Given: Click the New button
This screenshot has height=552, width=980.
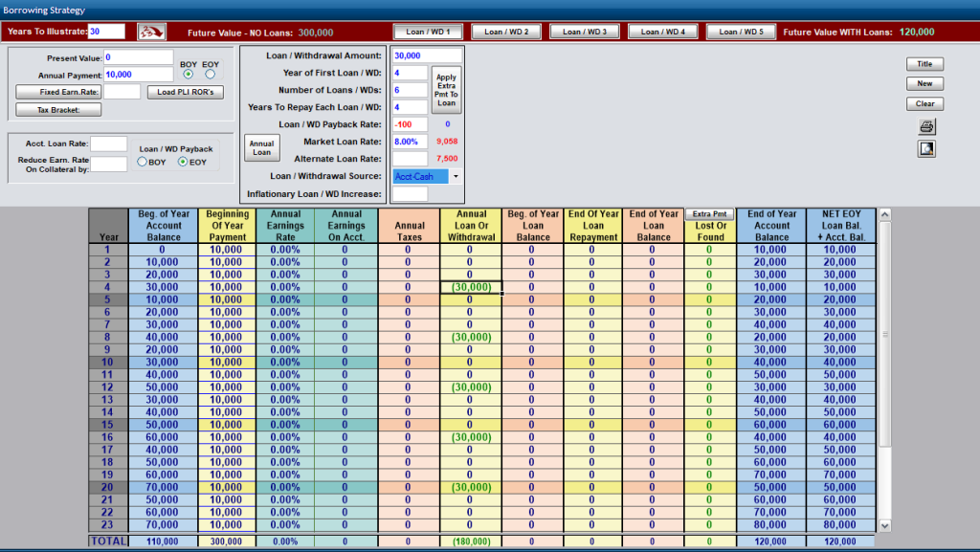Looking at the screenshot, I should click(x=925, y=83).
